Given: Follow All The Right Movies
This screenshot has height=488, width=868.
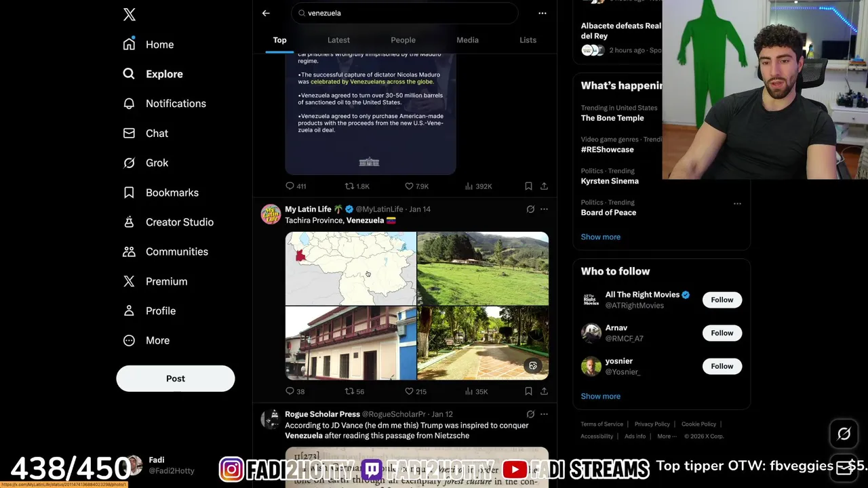Looking at the screenshot, I should tap(722, 300).
